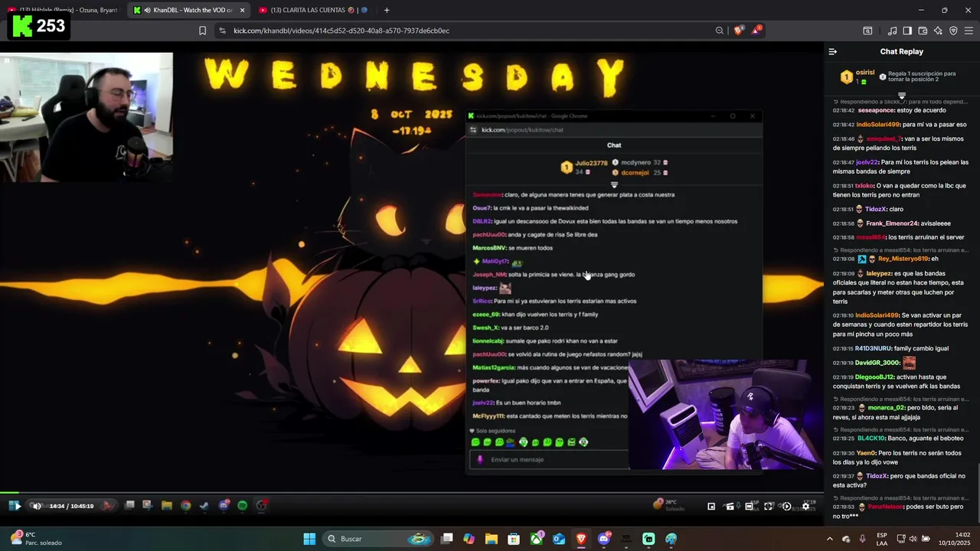
Task: Open video player settings gear
Action: [805, 506]
